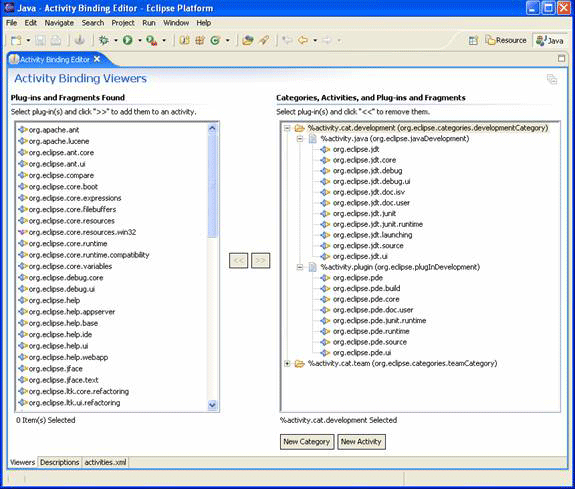Open the Debug dropdown arrow
Screen dimensions: 575x489
pos(116,40)
